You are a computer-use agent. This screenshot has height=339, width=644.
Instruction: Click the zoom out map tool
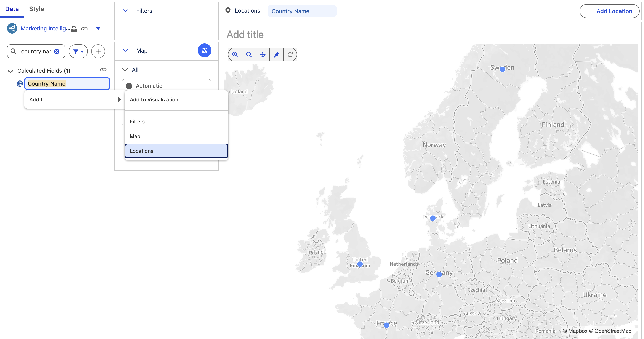(x=249, y=54)
